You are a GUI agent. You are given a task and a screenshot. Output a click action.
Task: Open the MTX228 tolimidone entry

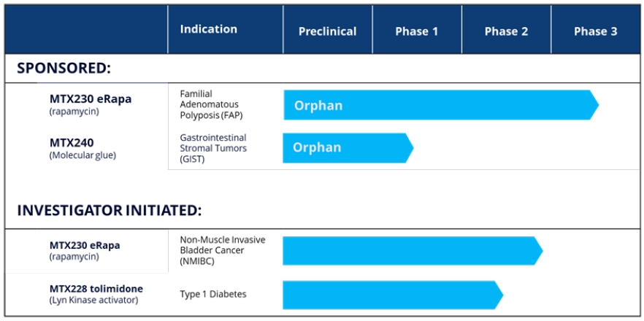96,289
